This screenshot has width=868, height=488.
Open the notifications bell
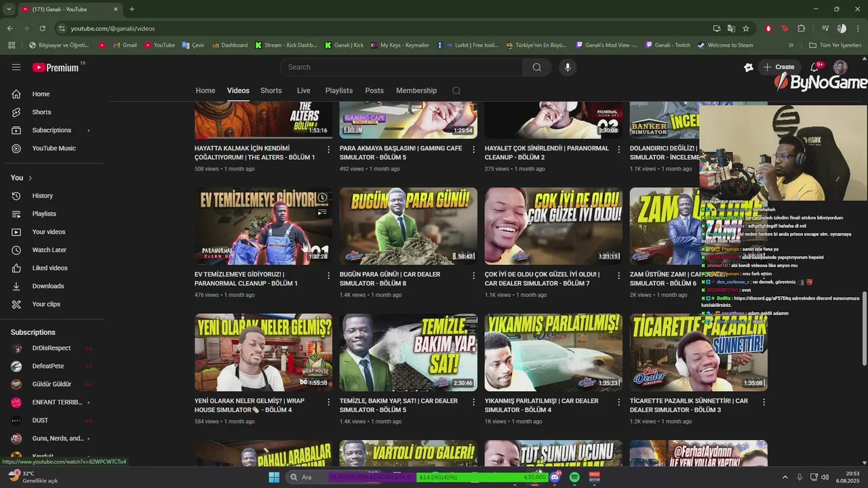815,67
